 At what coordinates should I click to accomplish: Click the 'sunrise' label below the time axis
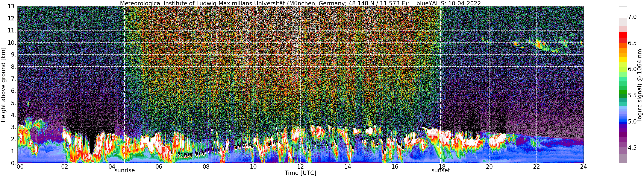click(x=124, y=171)
